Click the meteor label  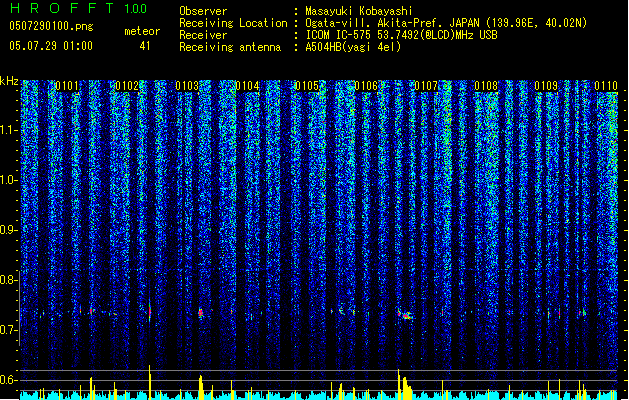click(x=142, y=31)
